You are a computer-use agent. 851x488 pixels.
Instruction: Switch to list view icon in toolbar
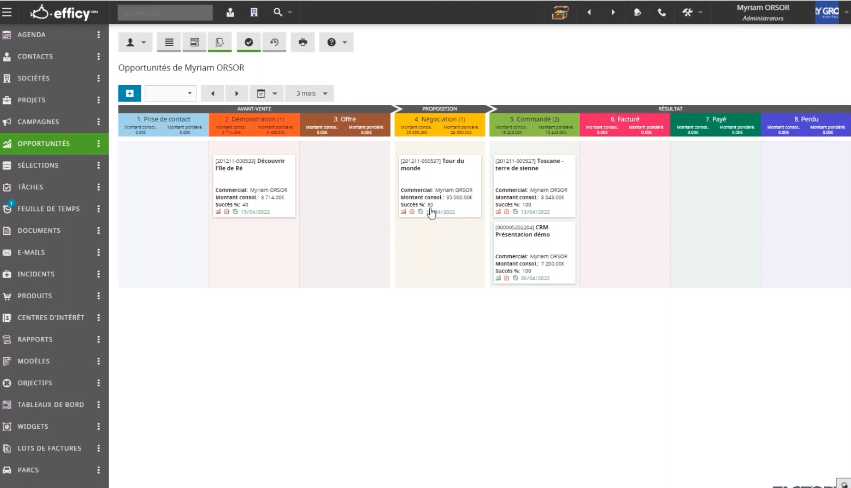tap(170, 42)
